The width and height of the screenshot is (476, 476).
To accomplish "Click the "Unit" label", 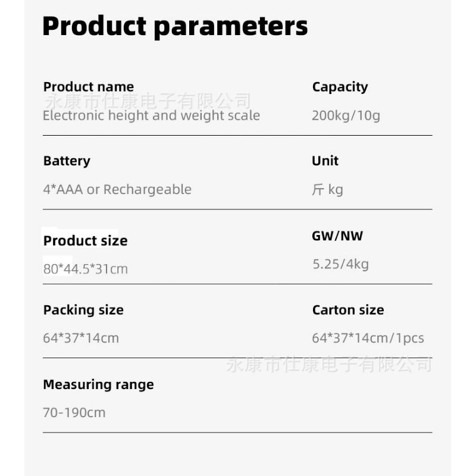I will pyautogui.click(x=325, y=161).
